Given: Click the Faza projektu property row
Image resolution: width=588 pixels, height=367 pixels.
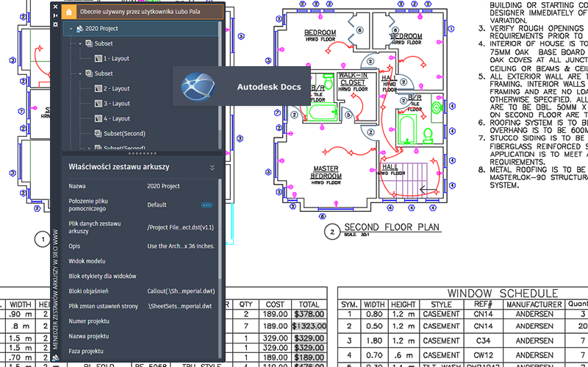Looking at the screenshot, I should [142, 352].
